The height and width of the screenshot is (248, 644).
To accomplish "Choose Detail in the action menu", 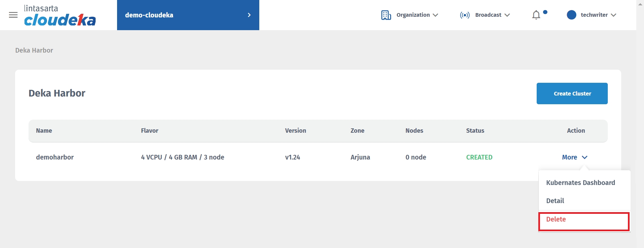I will coord(555,201).
